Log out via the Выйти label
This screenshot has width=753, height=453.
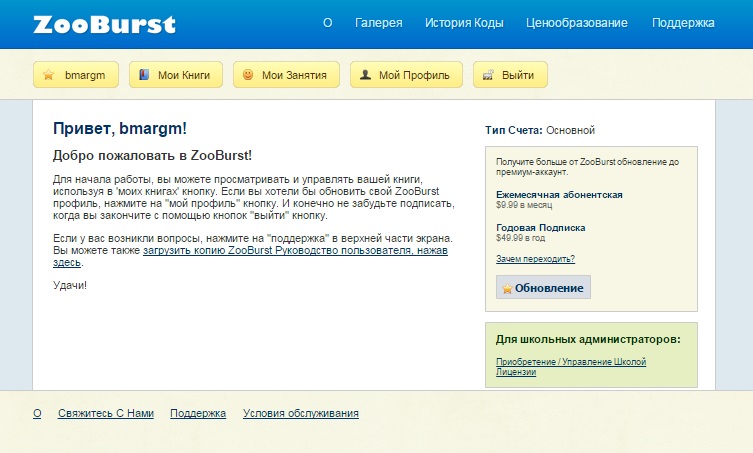[x=518, y=75]
